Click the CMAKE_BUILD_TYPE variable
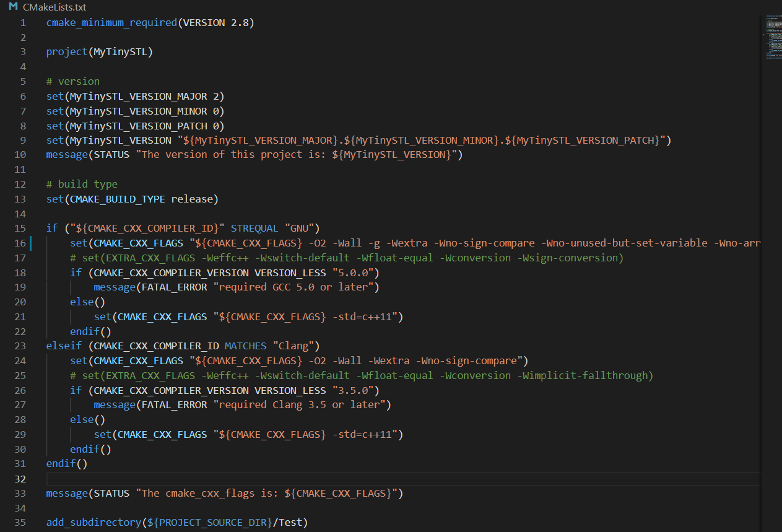 (118, 199)
